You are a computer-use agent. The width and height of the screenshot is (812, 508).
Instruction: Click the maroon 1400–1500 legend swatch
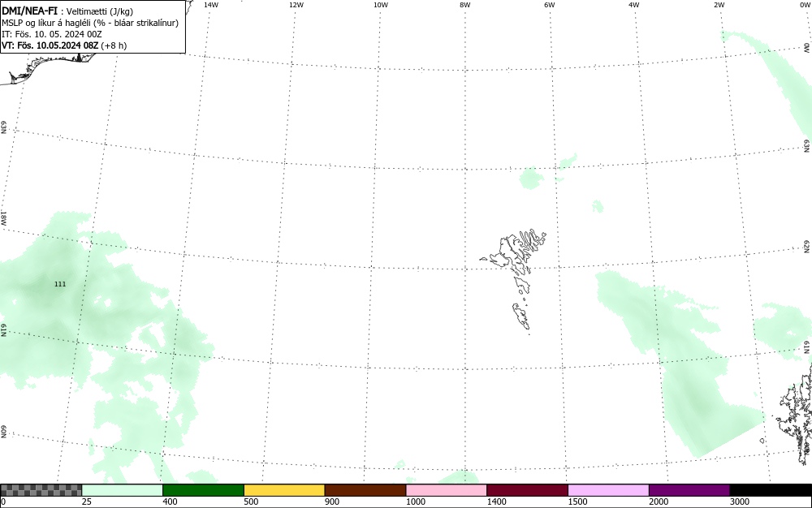(x=527, y=490)
